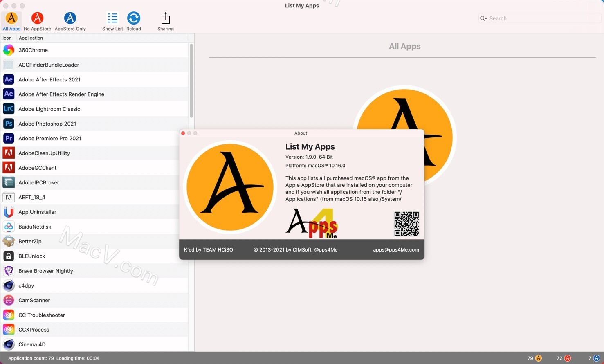604x364 pixels.
Task: Click the app list vertical scrollbar
Action: click(x=191, y=81)
